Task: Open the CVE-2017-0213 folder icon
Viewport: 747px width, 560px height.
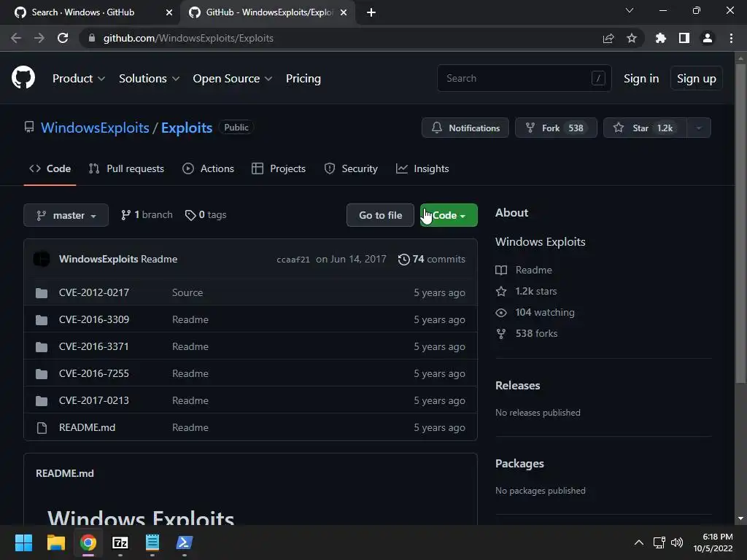Action: (x=42, y=401)
